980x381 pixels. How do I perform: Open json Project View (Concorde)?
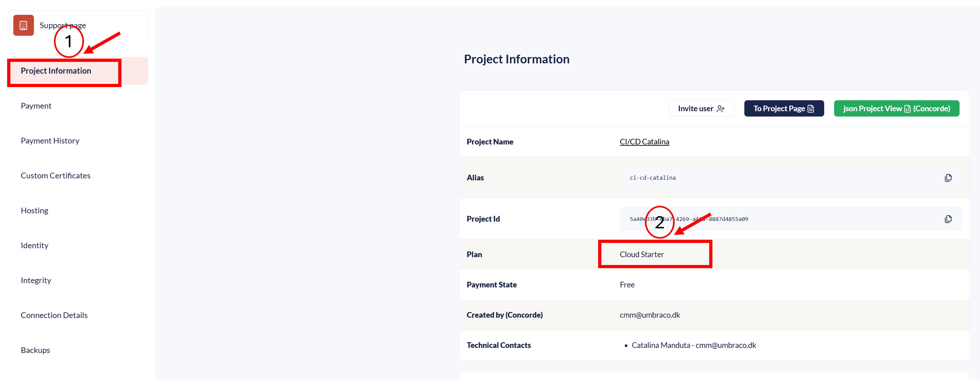896,109
